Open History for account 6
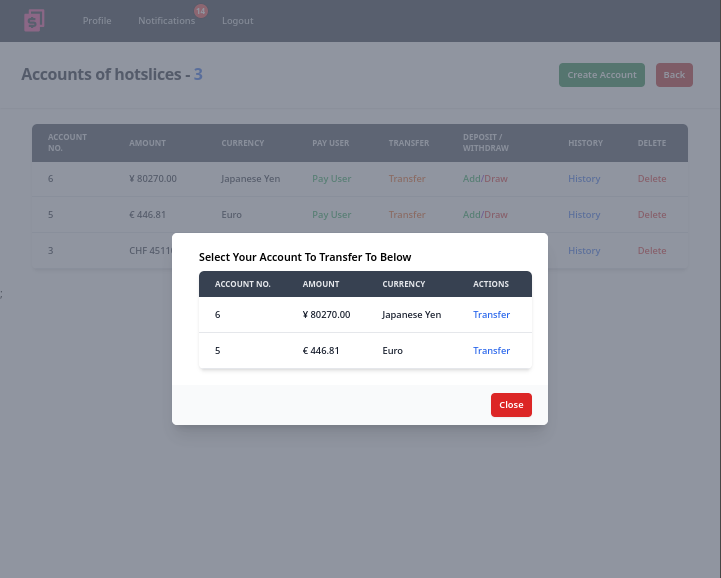 point(584,179)
